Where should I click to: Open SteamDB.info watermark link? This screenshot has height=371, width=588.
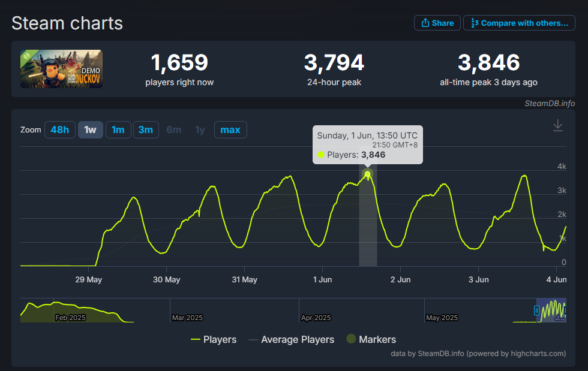(550, 104)
